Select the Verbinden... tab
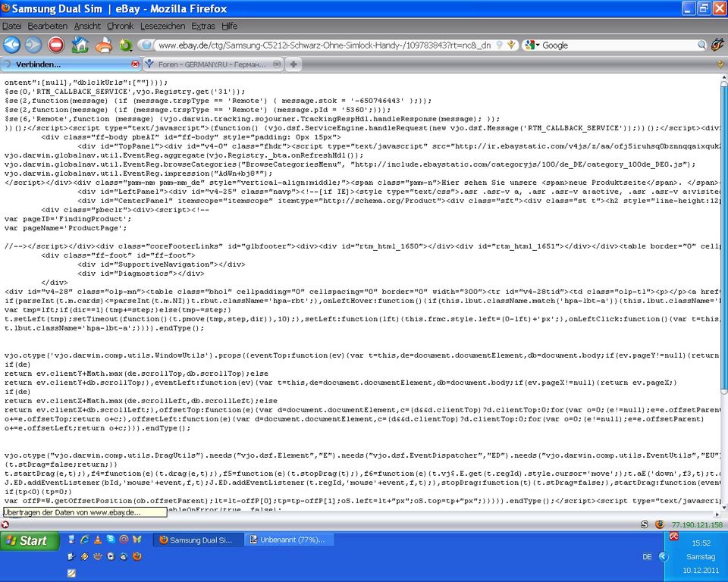This screenshot has height=582, width=728. [70, 64]
